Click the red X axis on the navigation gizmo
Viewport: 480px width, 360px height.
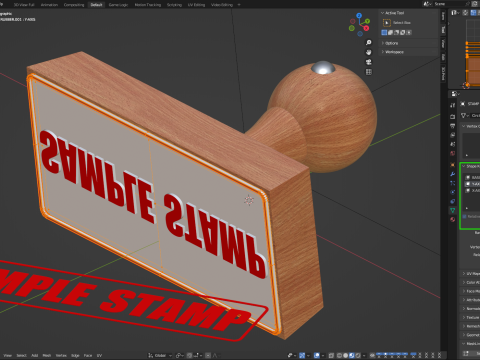coord(366,28)
